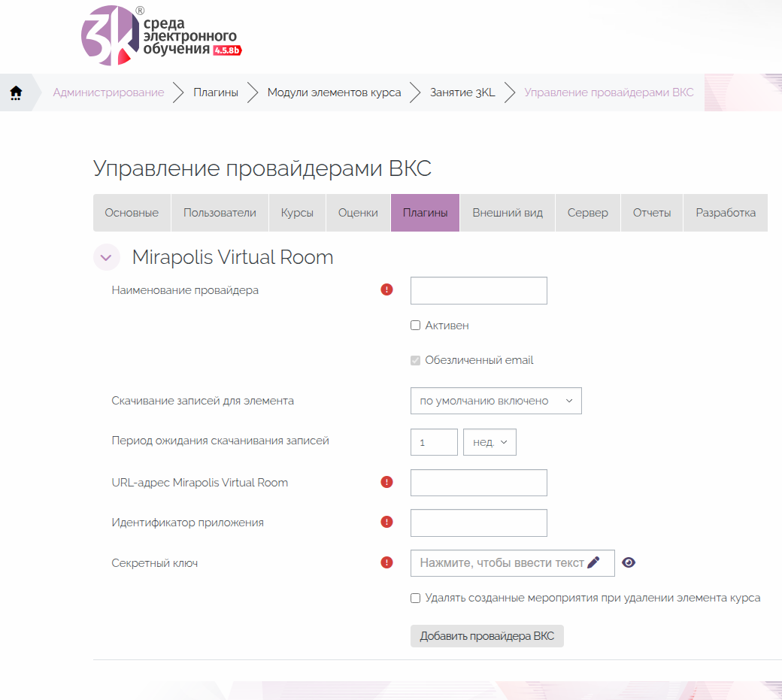Toggle the Обезличенный email checkbox
The width and height of the screenshot is (782, 700).
(x=416, y=360)
